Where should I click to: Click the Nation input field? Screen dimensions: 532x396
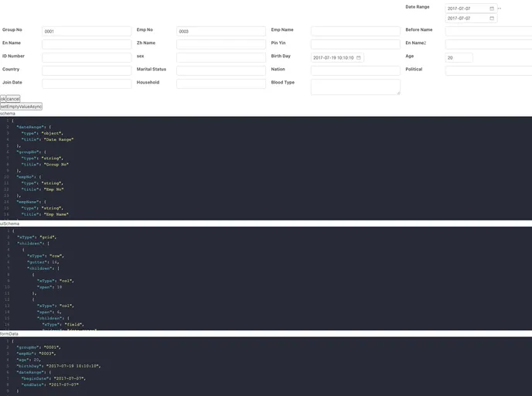pos(355,70)
